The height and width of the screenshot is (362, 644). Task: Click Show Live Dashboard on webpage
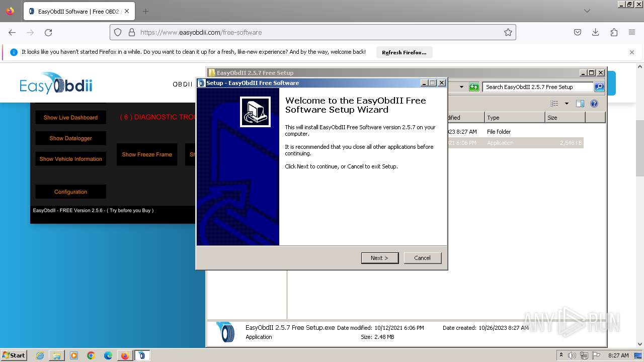70,117
